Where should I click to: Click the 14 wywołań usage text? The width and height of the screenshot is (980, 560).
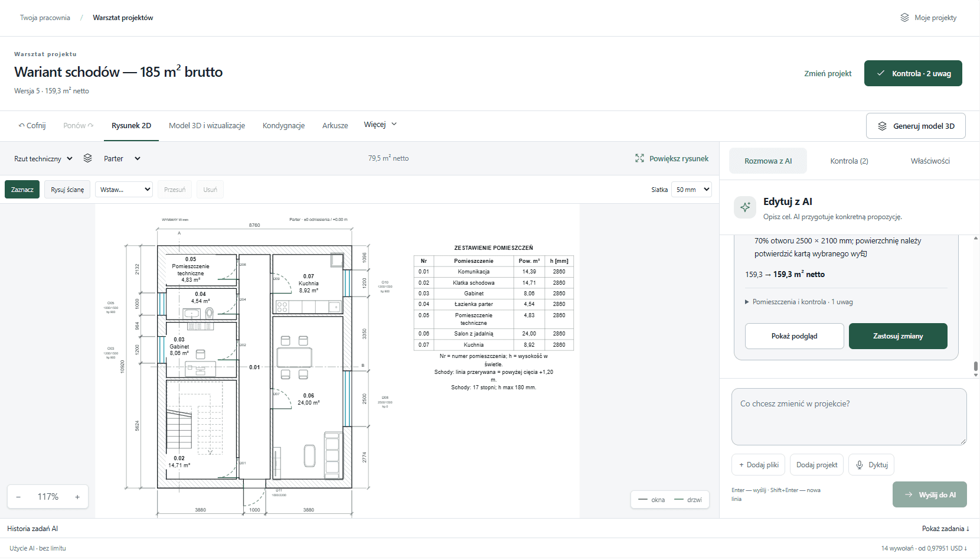tap(924, 548)
